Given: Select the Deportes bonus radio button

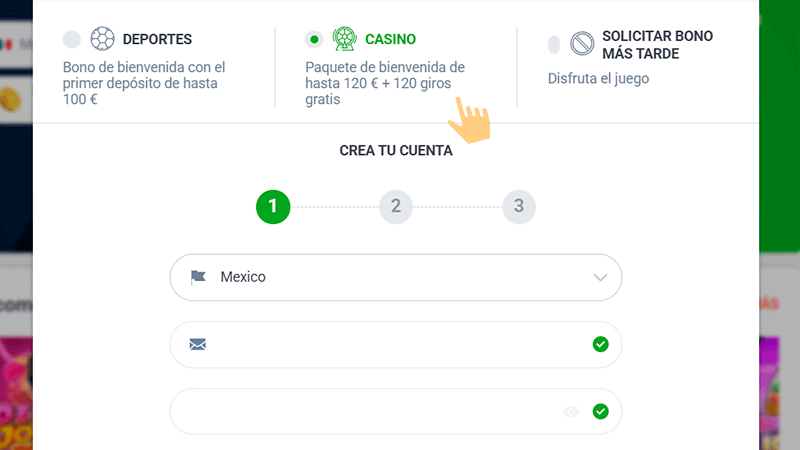Looking at the screenshot, I should point(71,40).
